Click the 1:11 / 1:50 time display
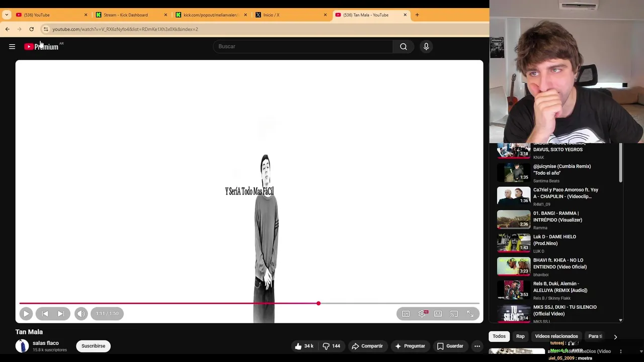Viewport: 644px width, 362px height. pyautogui.click(x=107, y=314)
